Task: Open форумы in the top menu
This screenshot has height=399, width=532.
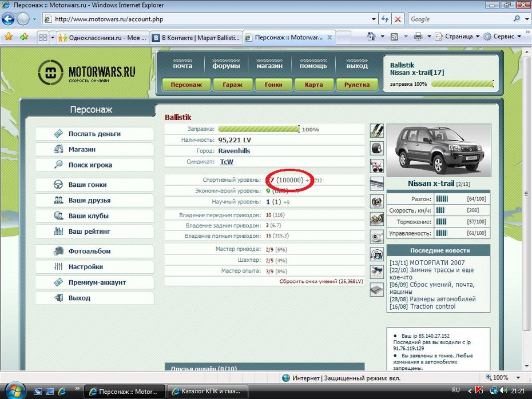Action: click(227, 65)
